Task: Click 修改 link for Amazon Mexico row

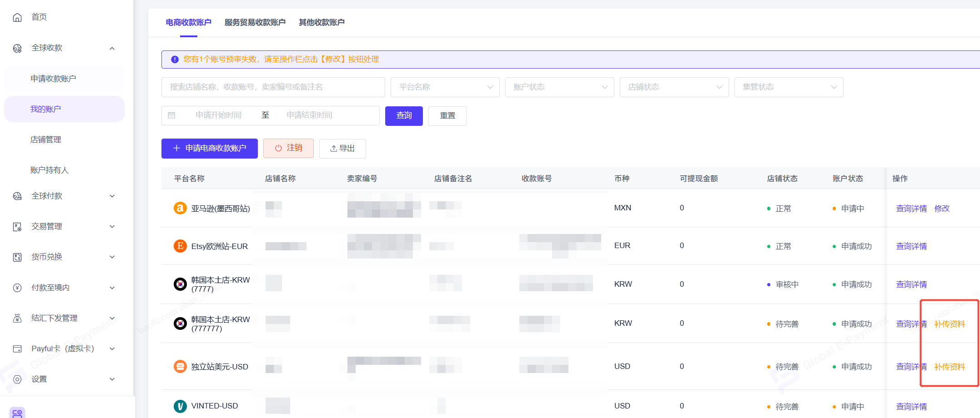Action: [x=942, y=208]
